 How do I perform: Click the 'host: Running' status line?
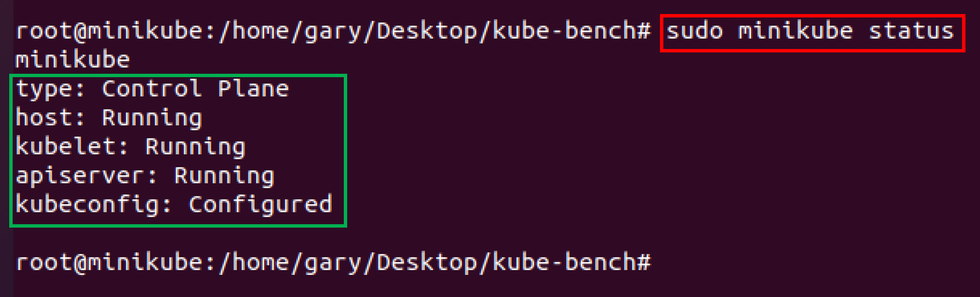click(x=109, y=118)
